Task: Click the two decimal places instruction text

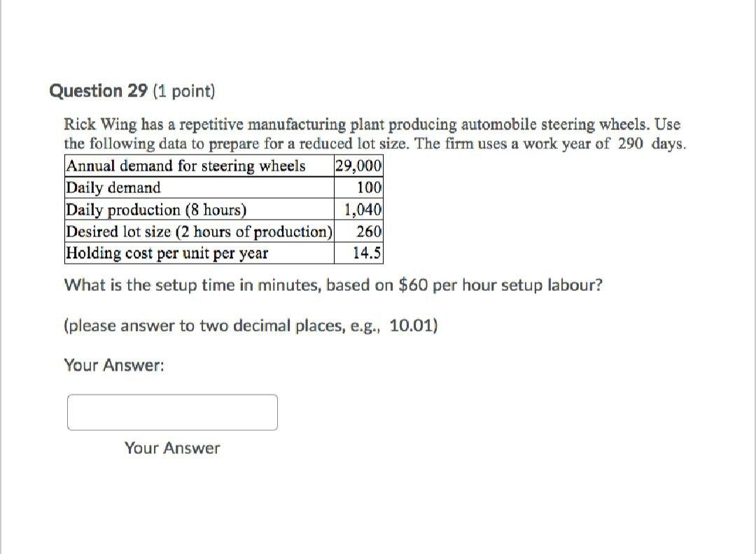Action: click(251, 325)
